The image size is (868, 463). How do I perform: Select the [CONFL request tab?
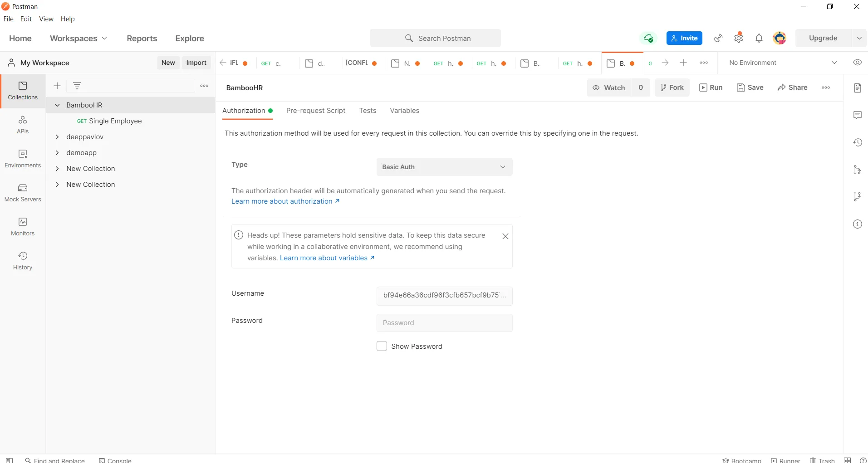coord(361,63)
